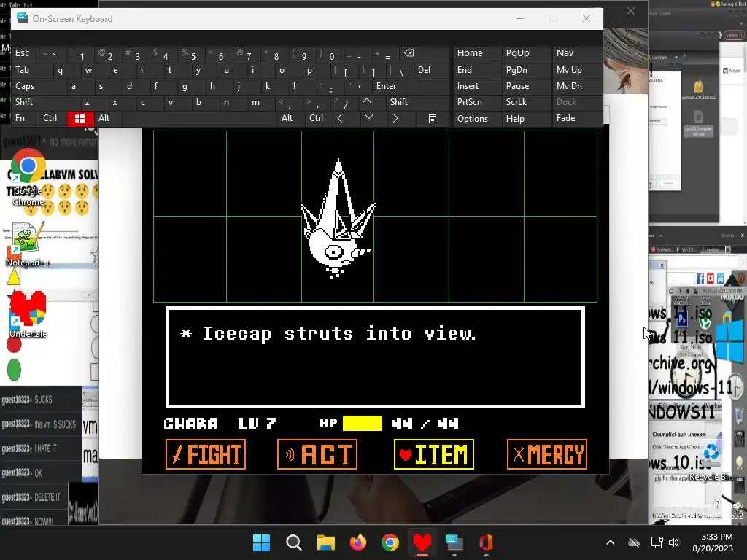Click Undertale heart icon in taskbar

click(x=422, y=542)
